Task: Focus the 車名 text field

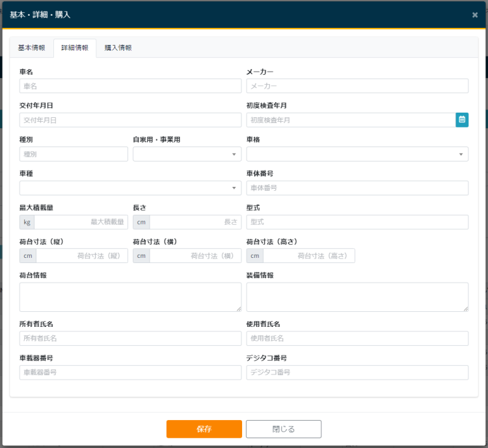Action: pos(130,86)
